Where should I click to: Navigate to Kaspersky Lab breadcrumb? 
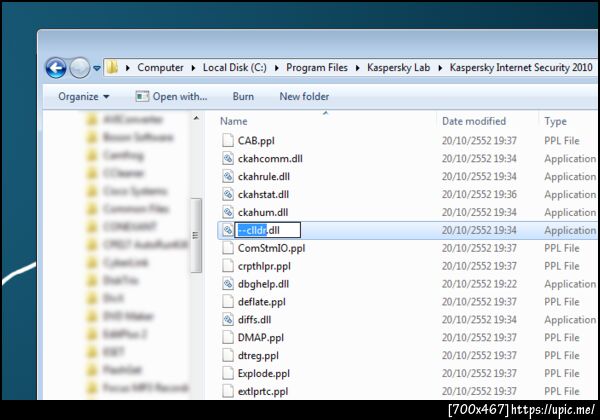pyautogui.click(x=398, y=68)
